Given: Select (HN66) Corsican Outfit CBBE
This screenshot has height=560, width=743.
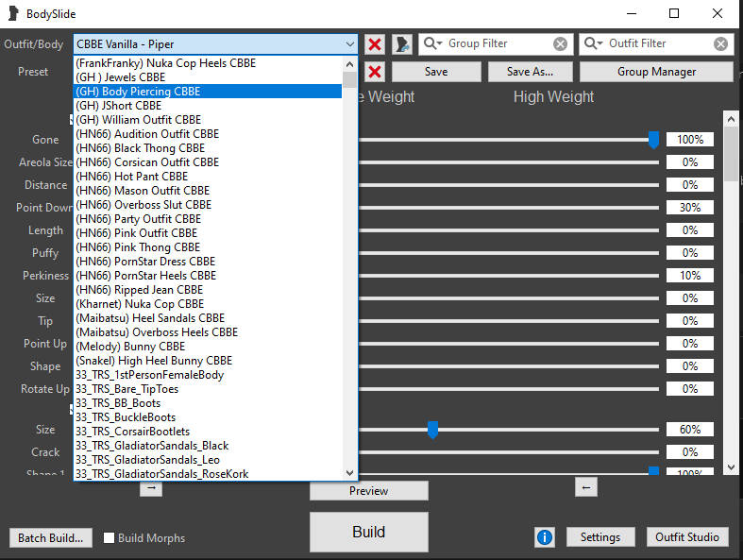Looking at the screenshot, I should (x=208, y=162).
